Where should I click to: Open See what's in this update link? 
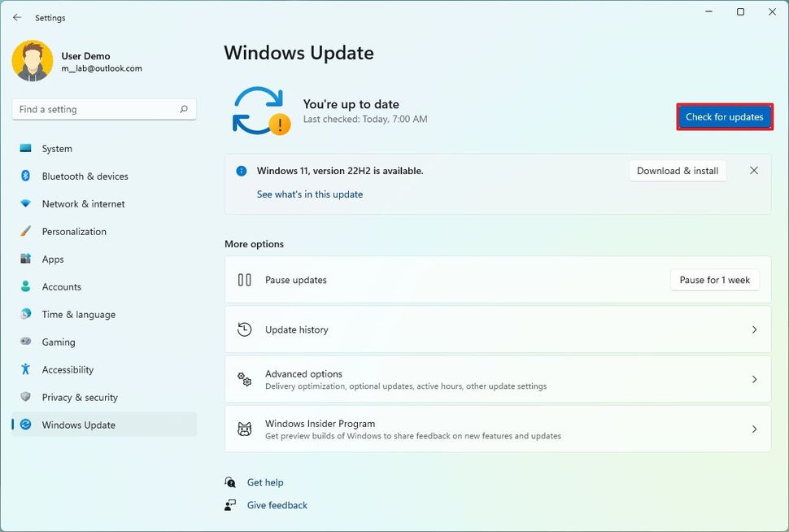coord(310,194)
